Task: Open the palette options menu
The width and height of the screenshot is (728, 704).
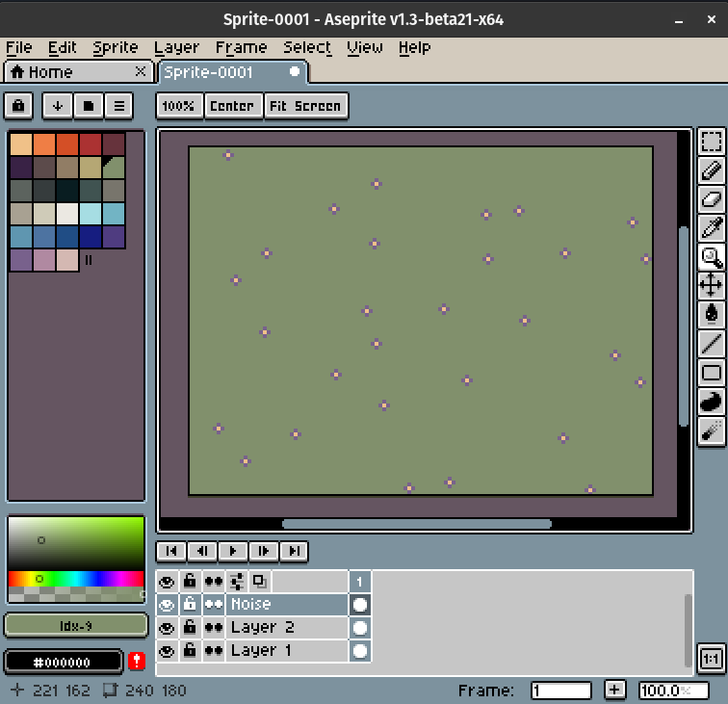Action: tap(117, 106)
